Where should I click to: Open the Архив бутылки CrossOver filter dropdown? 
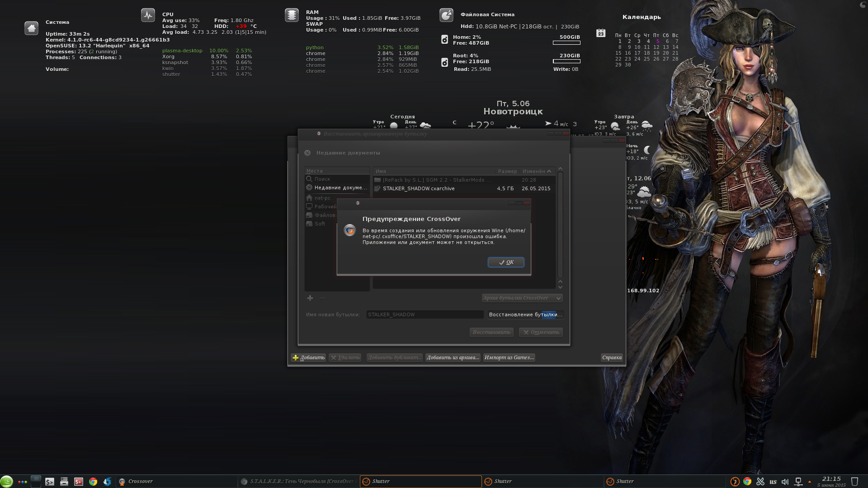coord(522,298)
